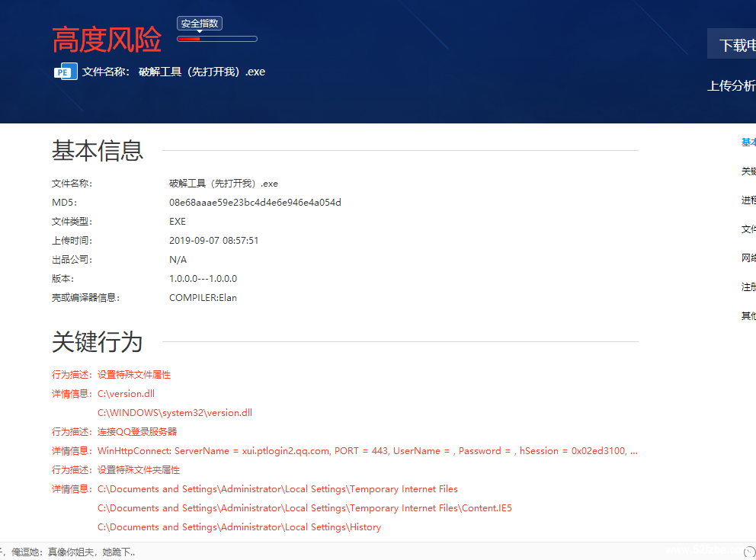This screenshot has height=560, width=756.
Task: Jump to the 网络 section in the side navigation
Action: pyautogui.click(x=748, y=258)
